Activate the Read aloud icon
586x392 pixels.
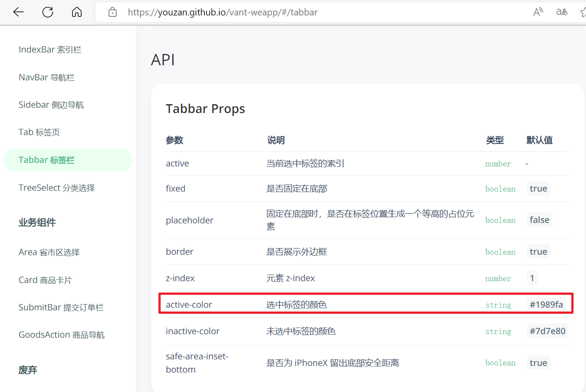(x=538, y=12)
